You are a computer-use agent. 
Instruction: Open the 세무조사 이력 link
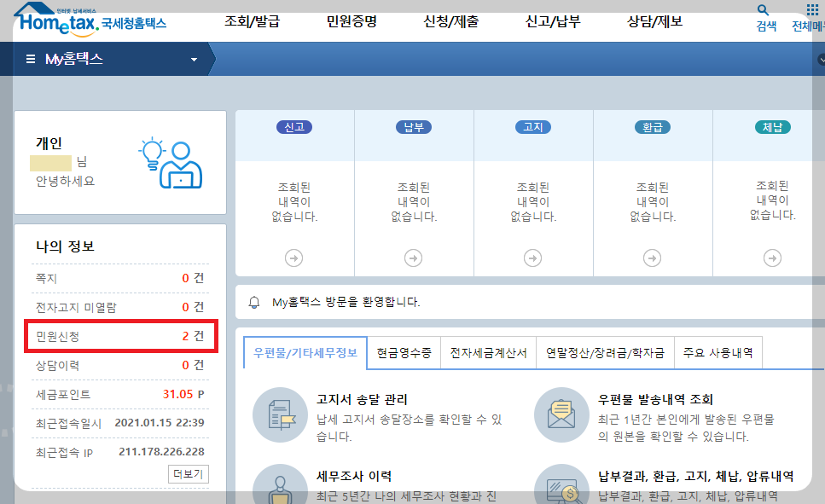click(x=354, y=476)
